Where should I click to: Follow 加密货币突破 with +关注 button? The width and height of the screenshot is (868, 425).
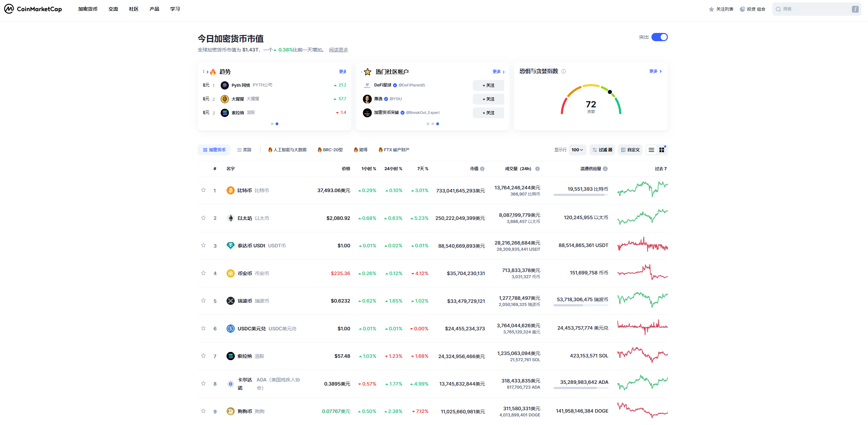pos(488,113)
